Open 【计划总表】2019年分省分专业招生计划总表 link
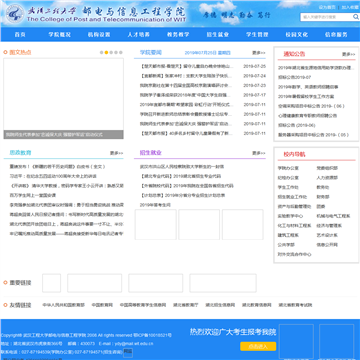The width and height of the screenshot is (360, 360). click(x=182, y=195)
